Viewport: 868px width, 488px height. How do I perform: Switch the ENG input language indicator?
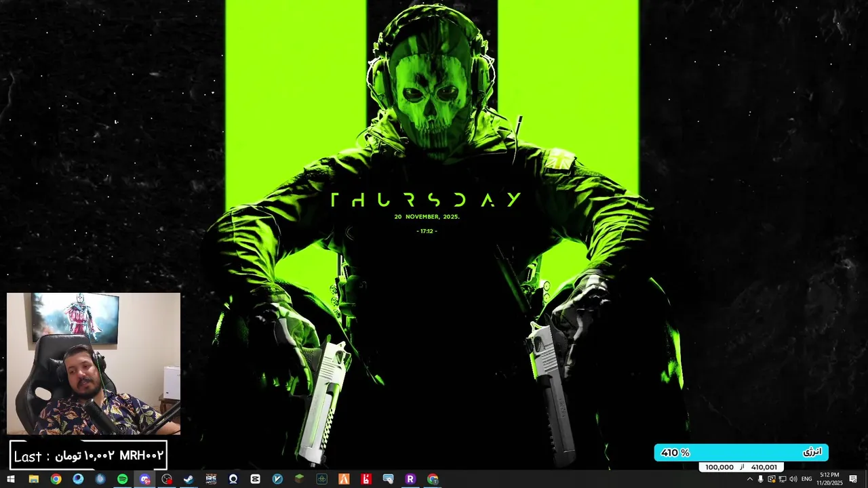tap(806, 479)
